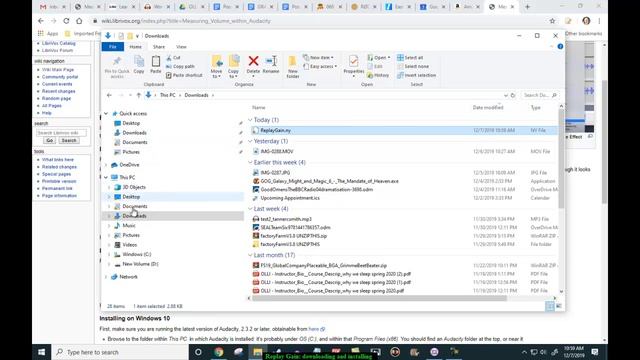Click the red Delete icon
The image size is (640, 360).
point(253,61)
